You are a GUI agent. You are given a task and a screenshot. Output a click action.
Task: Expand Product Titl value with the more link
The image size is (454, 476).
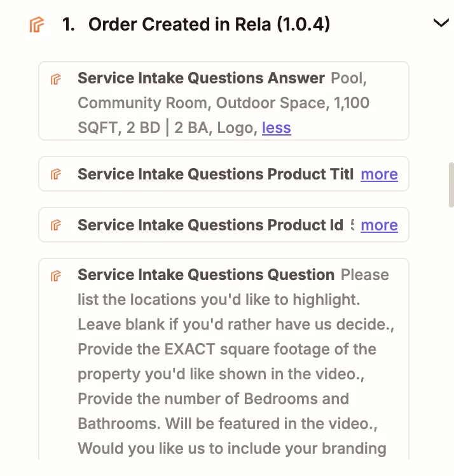(x=379, y=174)
